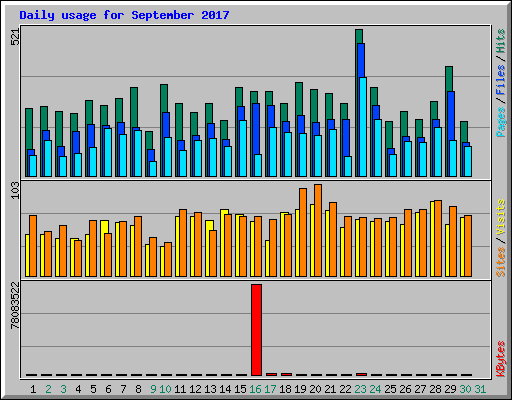Click the day 12 axis label
Viewport: 512px width, 400px height.
click(195, 389)
